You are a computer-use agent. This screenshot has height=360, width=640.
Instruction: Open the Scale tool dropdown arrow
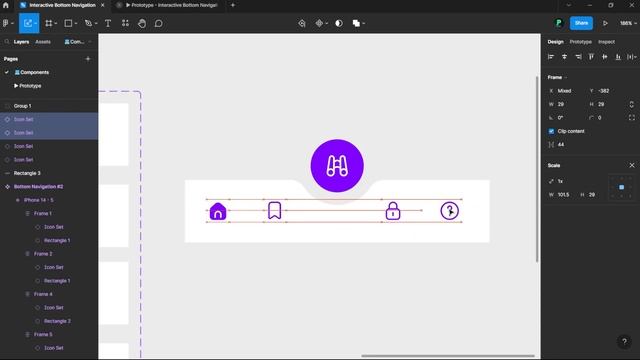click(x=36, y=23)
